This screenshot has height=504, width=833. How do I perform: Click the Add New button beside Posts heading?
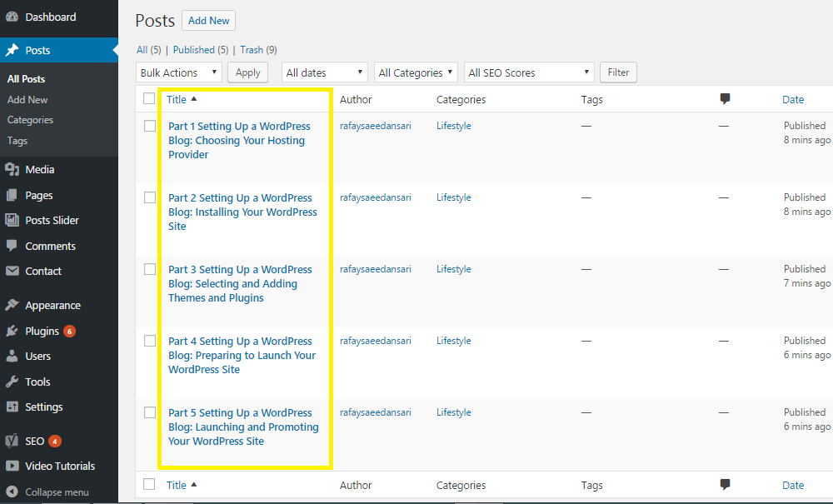pyautogui.click(x=209, y=21)
